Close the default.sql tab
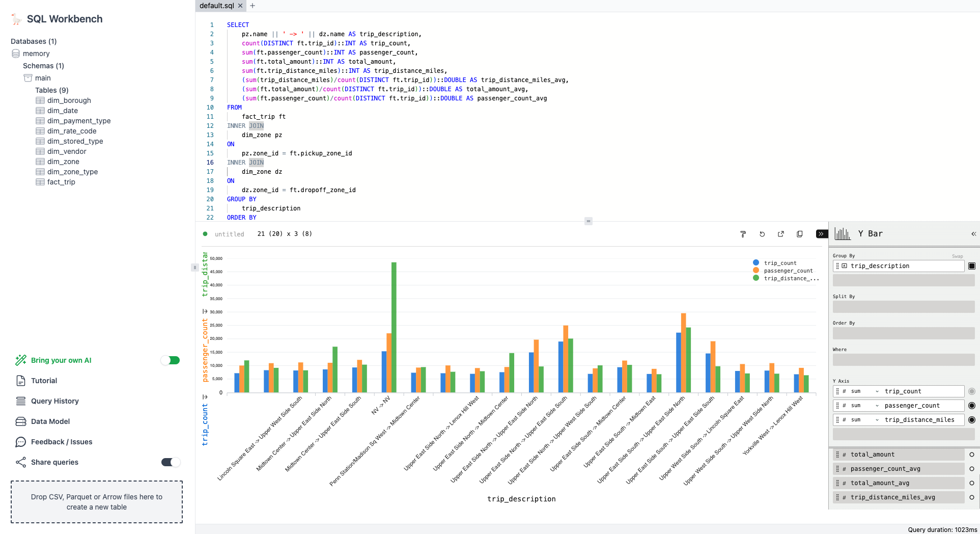 coord(240,6)
